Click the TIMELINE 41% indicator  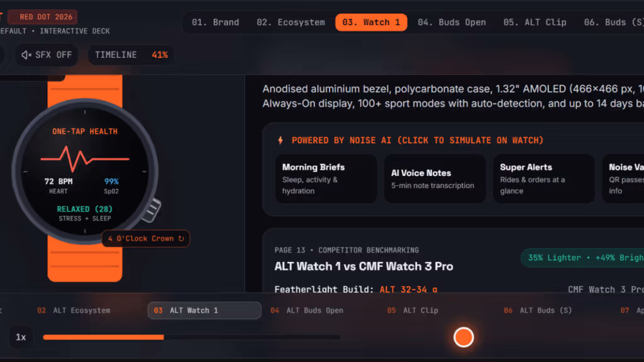coord(131,55)
